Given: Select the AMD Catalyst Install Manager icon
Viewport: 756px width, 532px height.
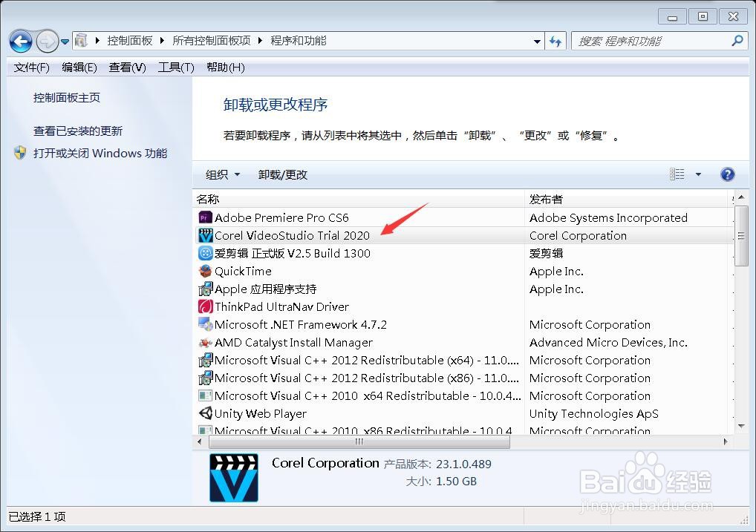Looking at the screenshot, I should (206, 343).
